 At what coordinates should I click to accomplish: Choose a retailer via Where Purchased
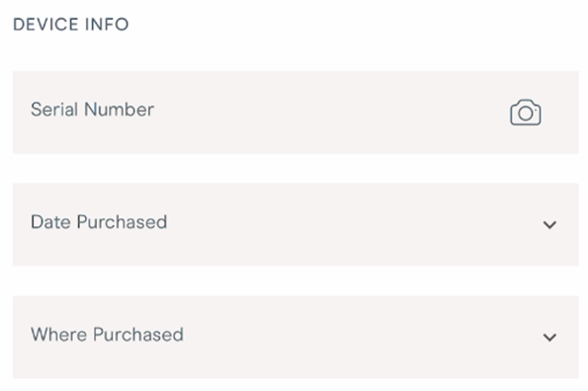point(295,337)
